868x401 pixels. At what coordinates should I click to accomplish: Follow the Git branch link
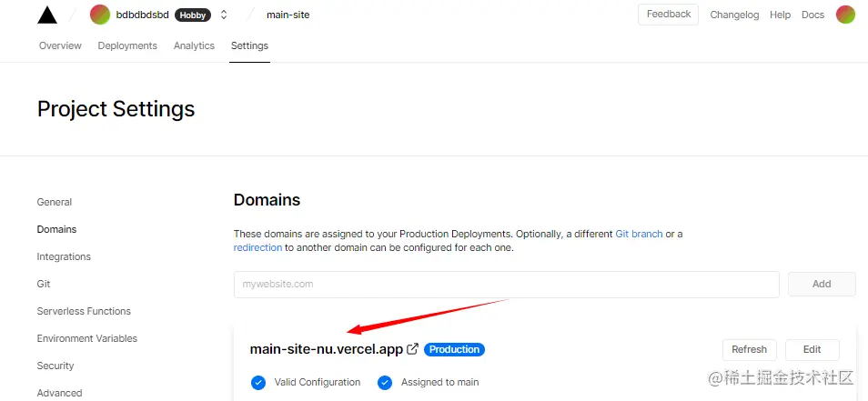[x=639, y=234]
